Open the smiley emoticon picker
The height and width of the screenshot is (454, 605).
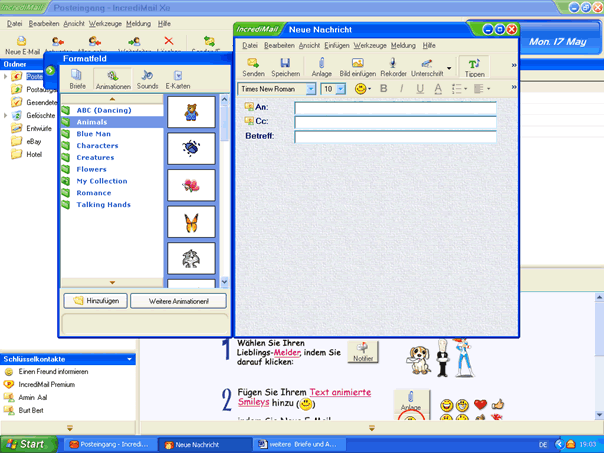(x=362, y=89)
